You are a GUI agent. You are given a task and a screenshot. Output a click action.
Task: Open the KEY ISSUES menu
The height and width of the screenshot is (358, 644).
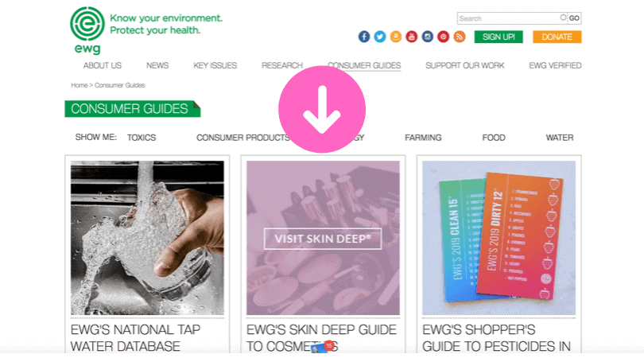click(215, 65)
